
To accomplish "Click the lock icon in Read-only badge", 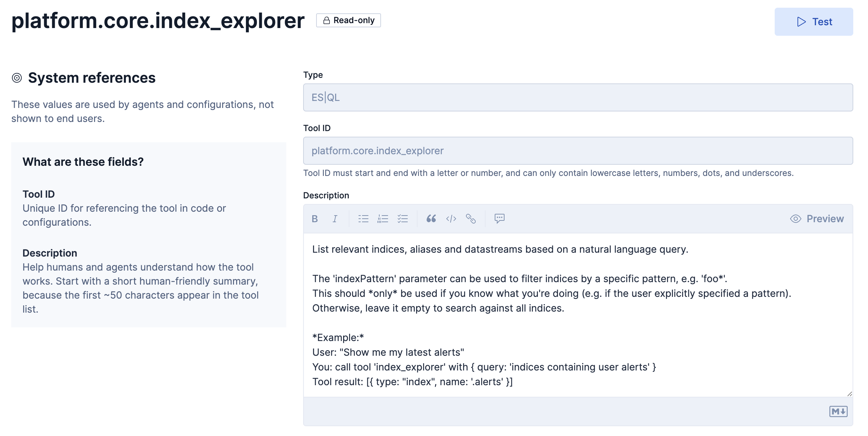I will pyautogui.click(x=326, y=20).
